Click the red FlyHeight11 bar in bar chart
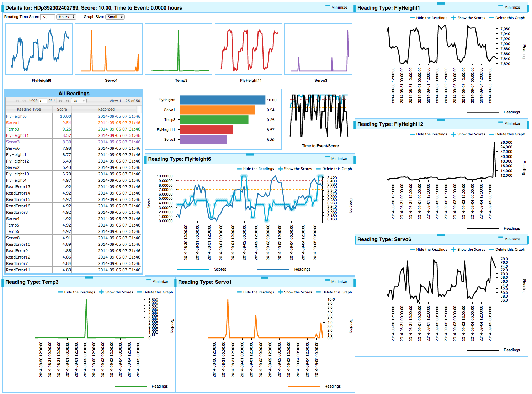The height and width of the screenshot is (394, 532). [206, 130]
